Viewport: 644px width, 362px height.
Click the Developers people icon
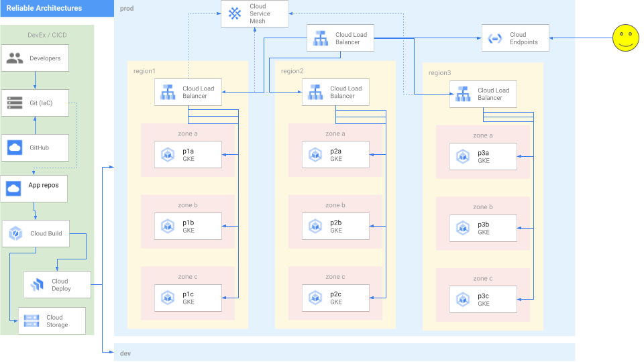click(x=15, y=58)
